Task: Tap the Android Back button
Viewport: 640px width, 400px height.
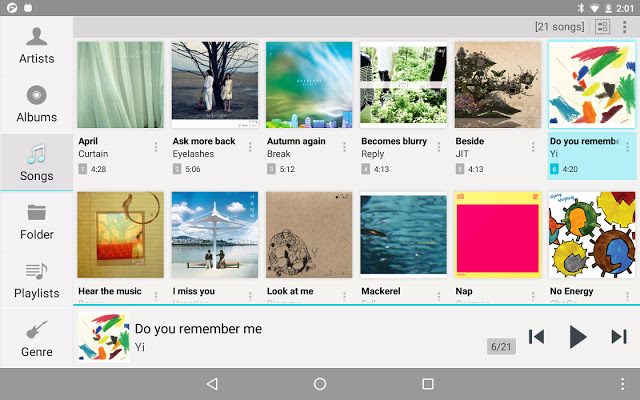Action: click(x=212, y=384)
